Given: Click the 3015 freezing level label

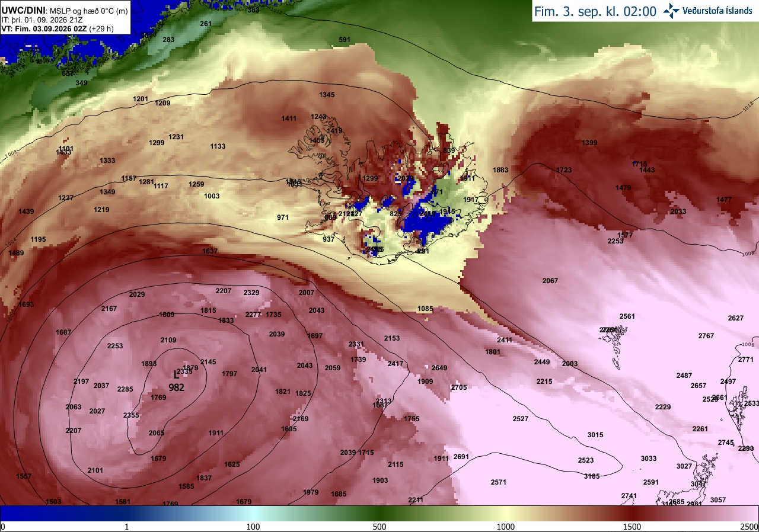Looking at the screenshot, I should click(x=595, y=435).
